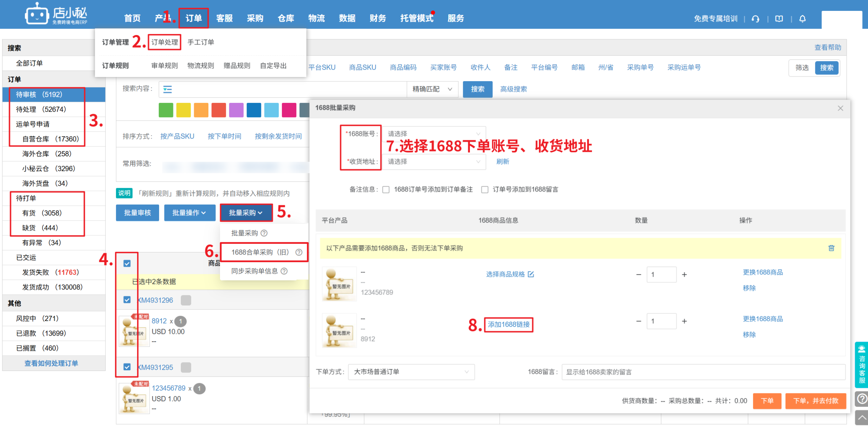Decrease quantity for product 123456789

click(639, 274)
